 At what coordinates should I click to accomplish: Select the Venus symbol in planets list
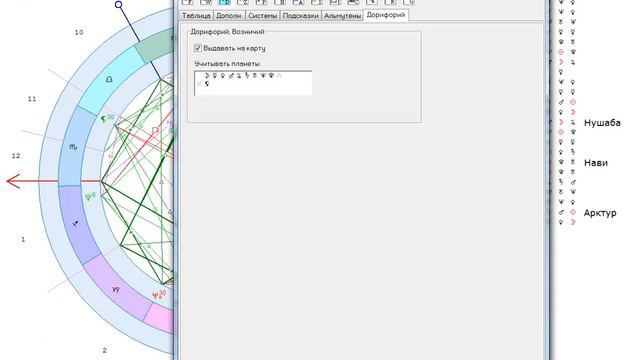click(223, 75)
